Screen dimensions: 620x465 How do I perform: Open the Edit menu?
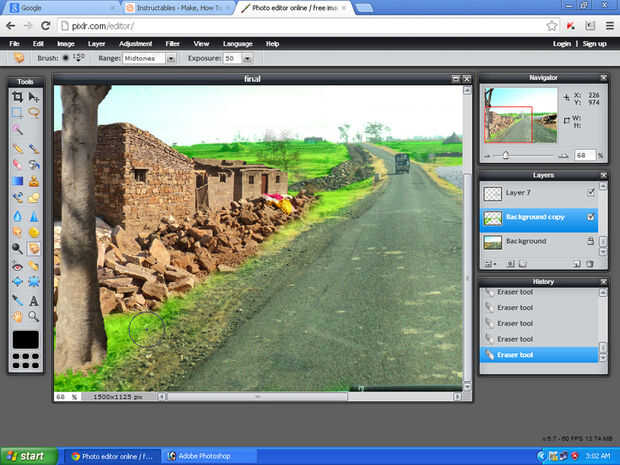coord(38,44)
